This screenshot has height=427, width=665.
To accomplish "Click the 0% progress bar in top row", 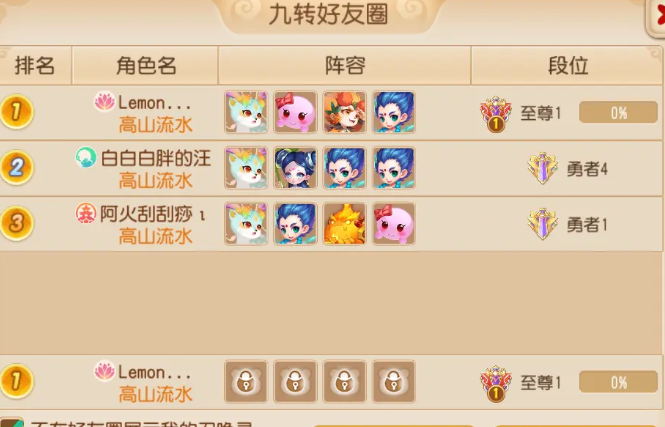I will [618, 112].
